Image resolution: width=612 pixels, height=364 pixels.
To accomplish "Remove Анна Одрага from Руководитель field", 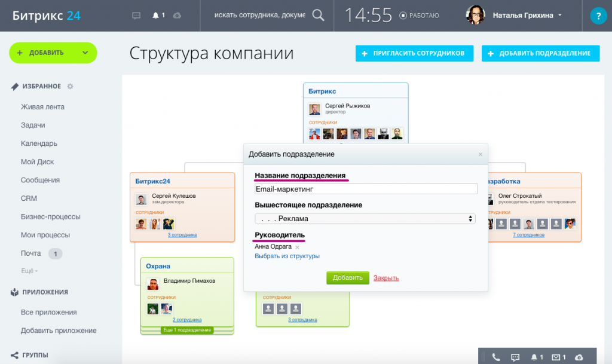I will (298, 247).
